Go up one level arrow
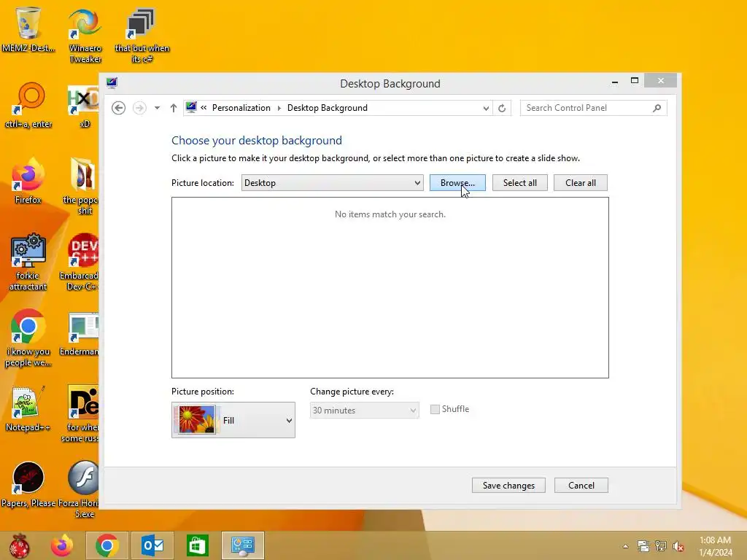This screenshot has height=560, width=747. pos(174,108)
